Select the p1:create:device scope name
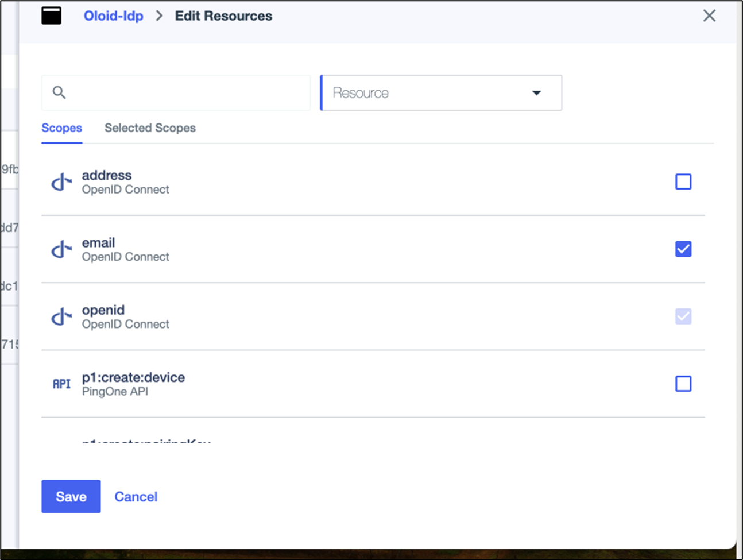The width and height of the screenshot is (743, 560). (x=133, y=377)
